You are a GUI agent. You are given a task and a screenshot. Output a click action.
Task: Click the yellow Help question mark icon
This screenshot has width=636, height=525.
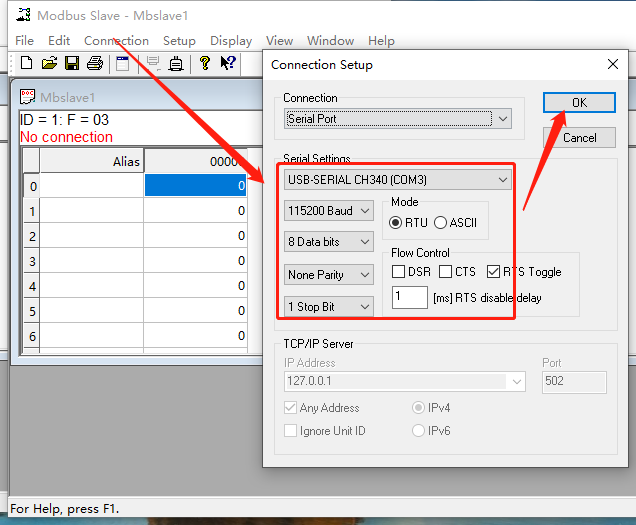pyautogui.click(x=205, y=63)
